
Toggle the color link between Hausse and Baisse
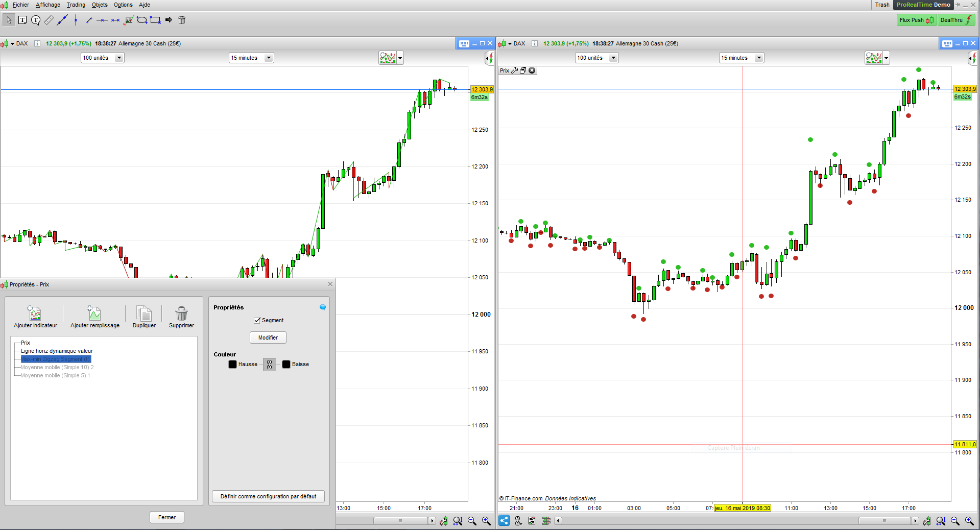click(269, 364)
